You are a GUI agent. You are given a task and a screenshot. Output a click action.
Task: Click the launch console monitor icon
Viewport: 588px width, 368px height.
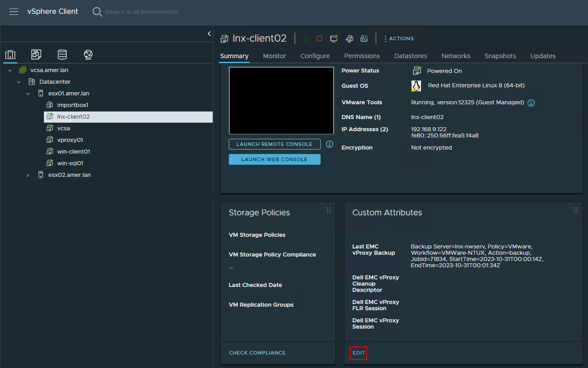[x=334, y=39]
